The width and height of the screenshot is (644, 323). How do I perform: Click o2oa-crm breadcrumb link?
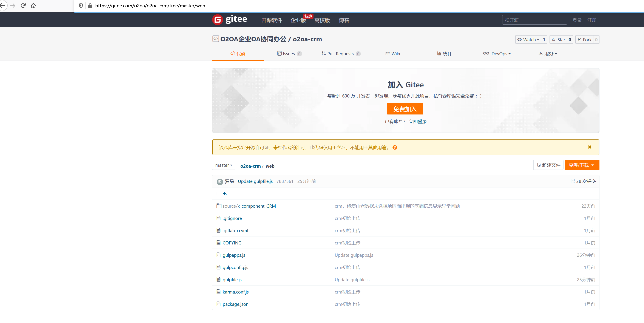(x=250, y=166)
